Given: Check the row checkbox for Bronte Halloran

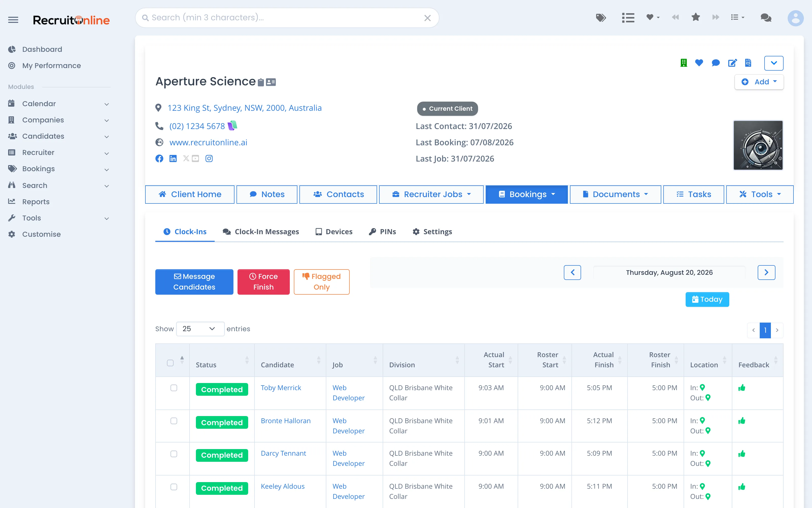Looking at the screenshot, I should [174, 421].
